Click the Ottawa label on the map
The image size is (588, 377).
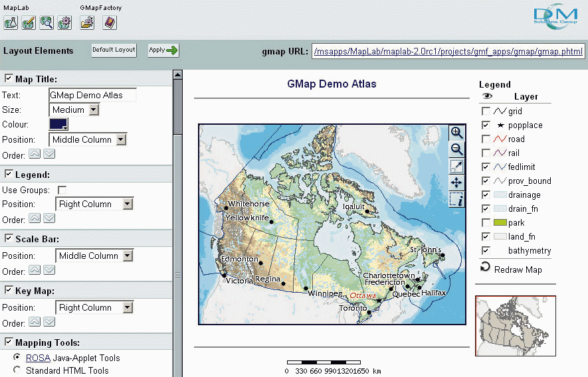(363, 295)
